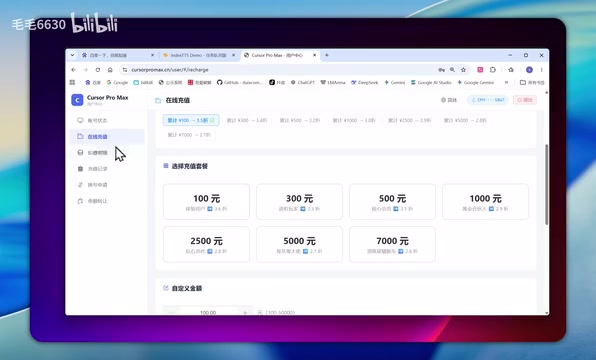Open the bilibili bookmark
The width and height of the screenshot is (596, 360).
tap(143, 82)
